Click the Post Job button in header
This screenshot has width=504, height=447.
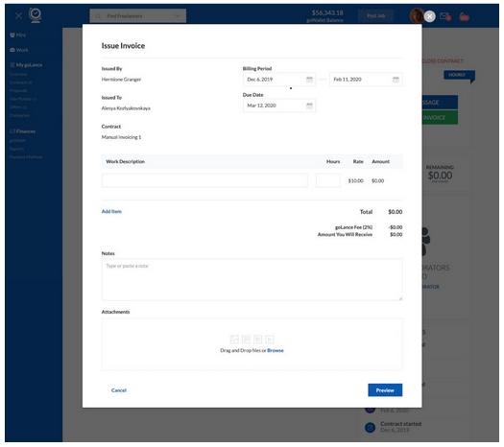click(x=375, y=15)
